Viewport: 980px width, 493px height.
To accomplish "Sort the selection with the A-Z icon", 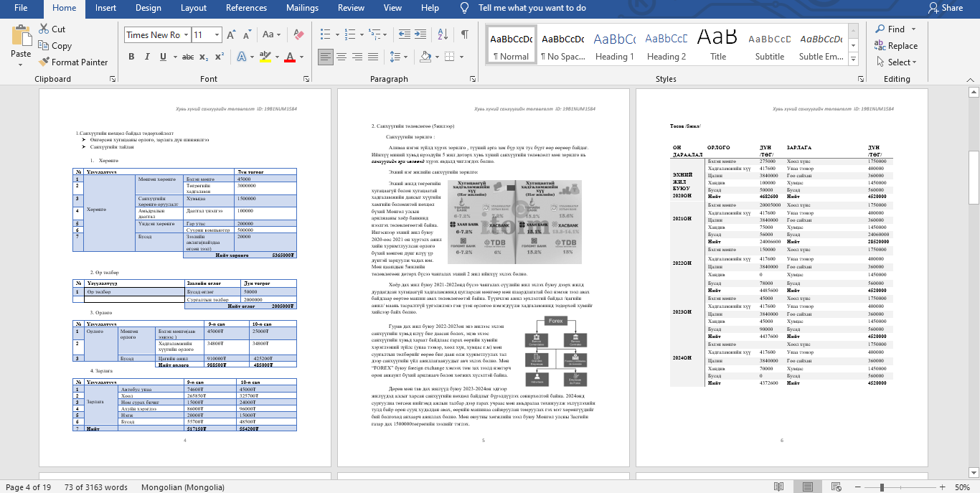I will tap(443, 34).
